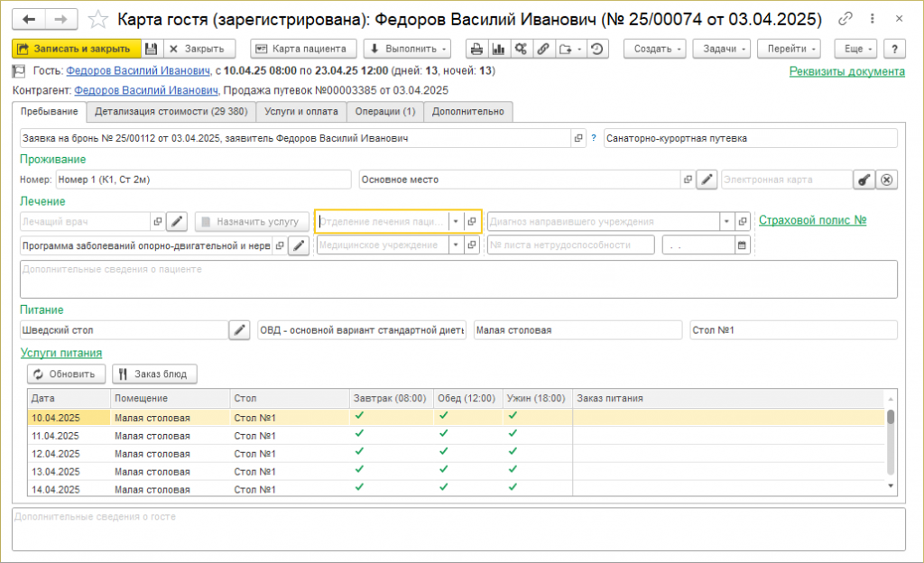Edit accommodation with the pencil after Основное место
924x563 pixels.
(x=707, y=180)
